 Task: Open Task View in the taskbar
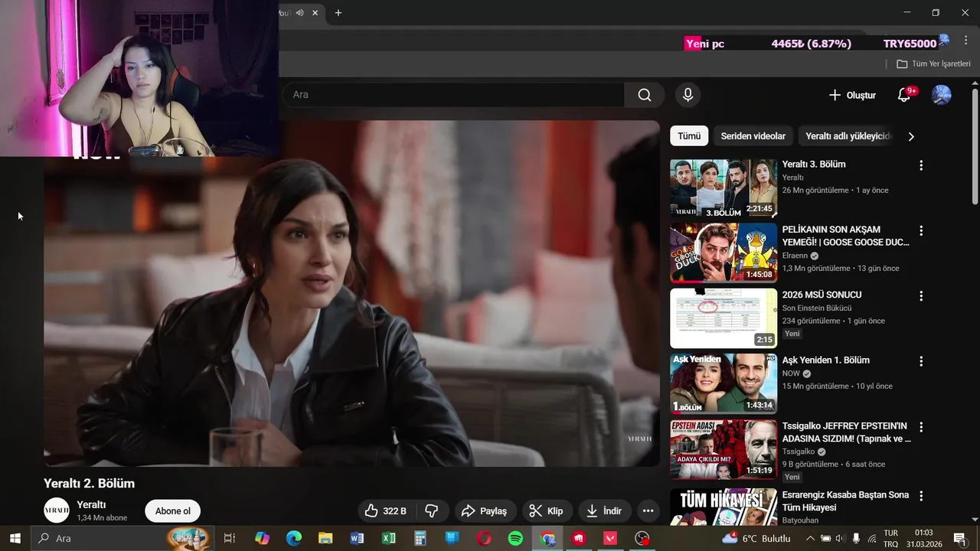229,539
